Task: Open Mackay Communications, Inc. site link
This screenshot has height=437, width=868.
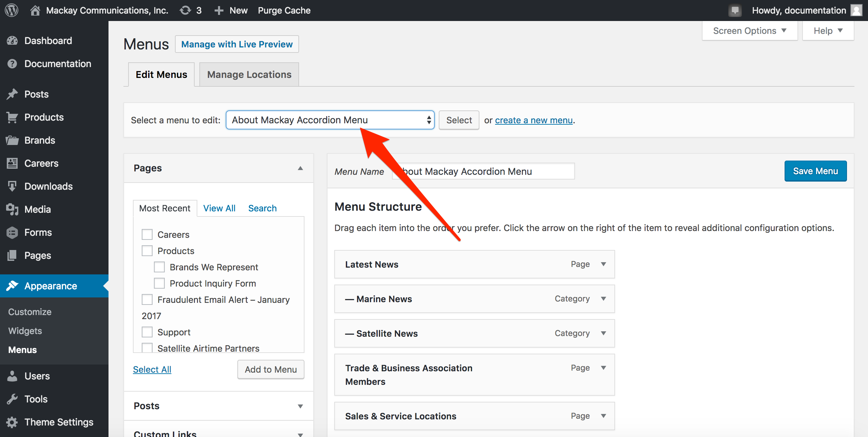Action: tap(107, 11)
